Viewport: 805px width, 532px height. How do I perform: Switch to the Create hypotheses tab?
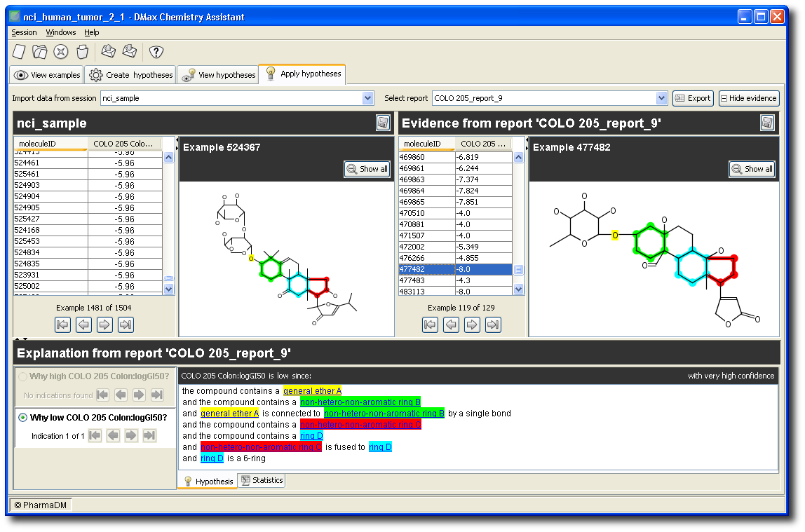click(130, 75)
